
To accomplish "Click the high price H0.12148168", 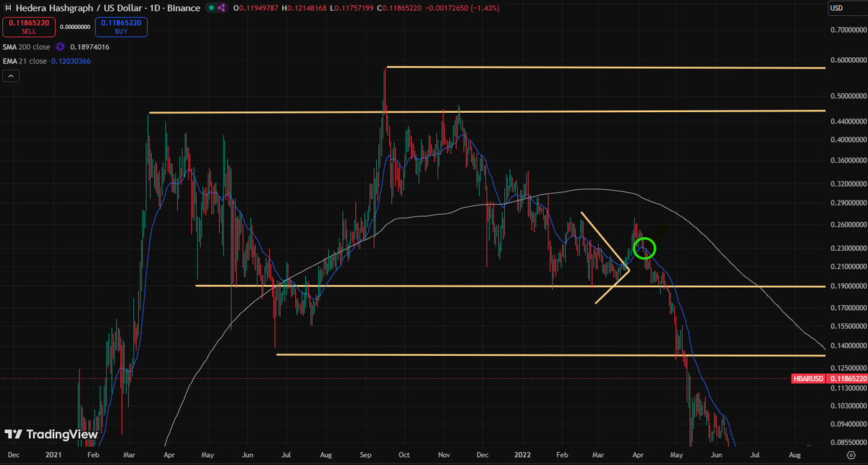I will (303, 8).
